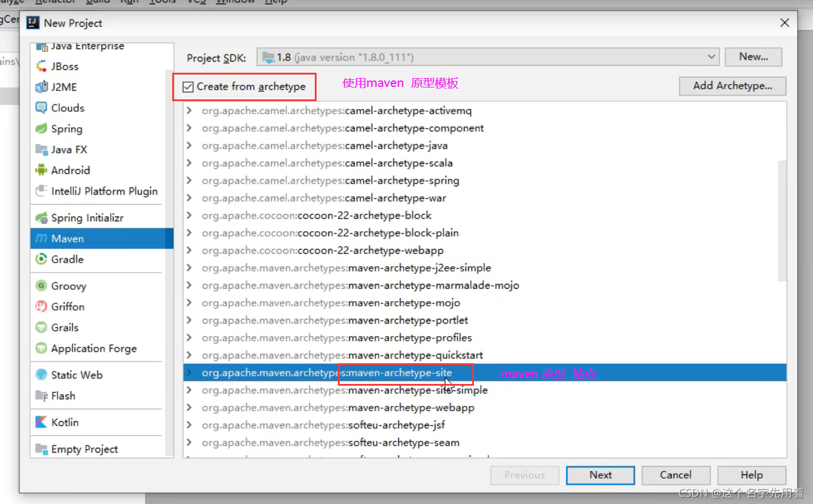Close the New Project dialog
The image size is (813, 504).
(x=785, y=23)
